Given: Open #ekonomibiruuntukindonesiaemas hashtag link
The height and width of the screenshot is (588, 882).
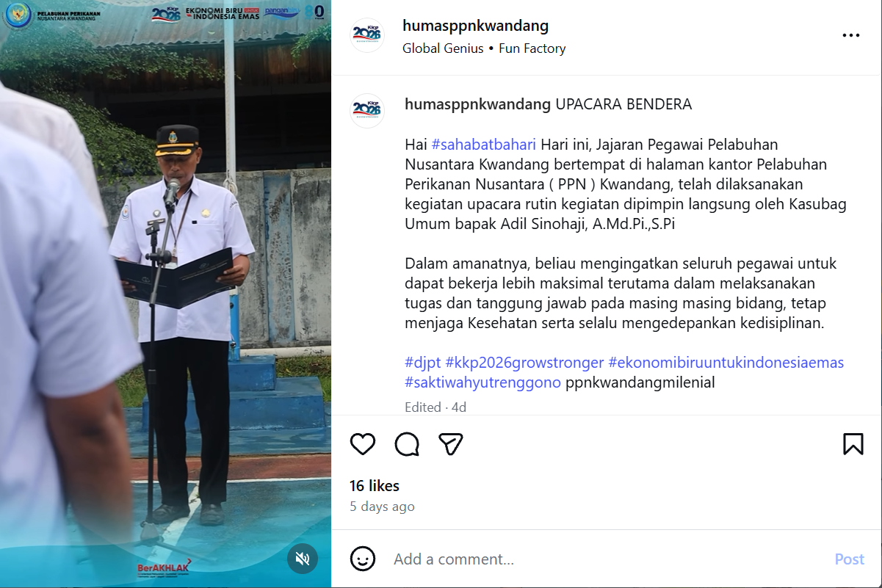Looking at the screenshot, I should [726, 363].
